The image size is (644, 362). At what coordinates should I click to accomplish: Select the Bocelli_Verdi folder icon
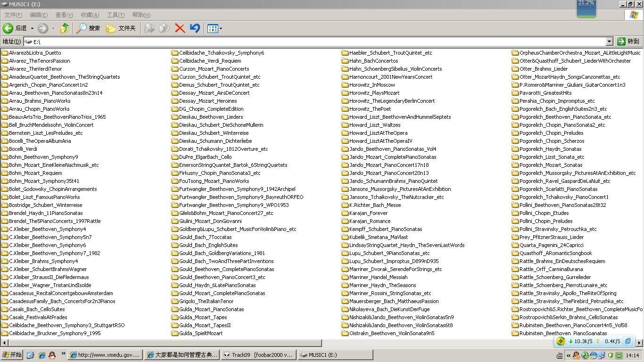pos(5,149)
